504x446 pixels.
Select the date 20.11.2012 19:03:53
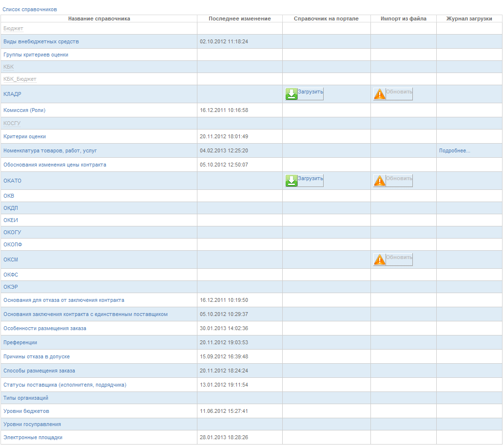pos(224,343)
